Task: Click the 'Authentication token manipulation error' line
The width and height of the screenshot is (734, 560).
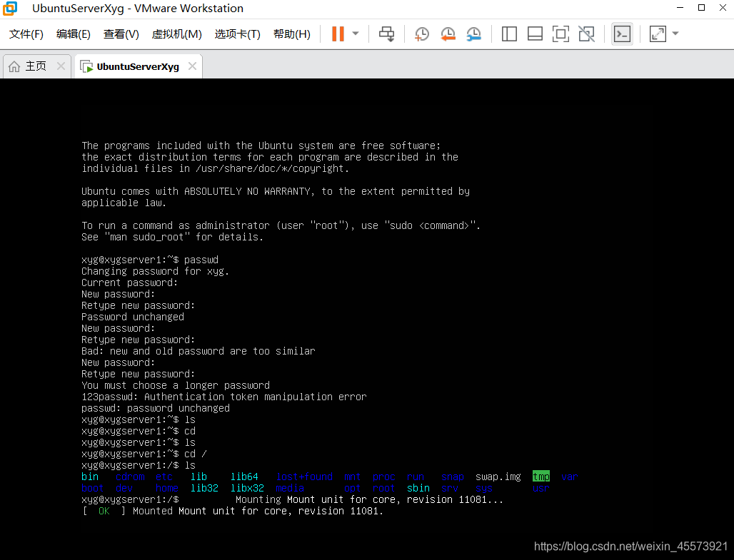Action: 223,397
